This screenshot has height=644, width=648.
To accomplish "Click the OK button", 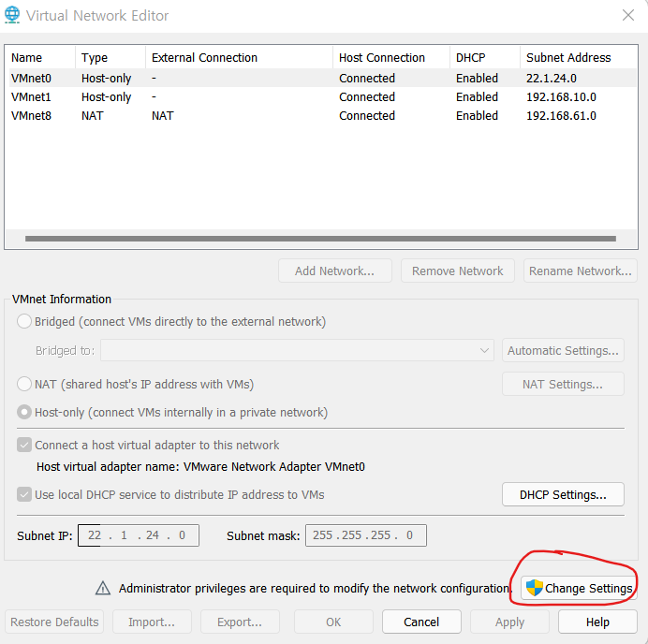I will [x=333, y=622].
